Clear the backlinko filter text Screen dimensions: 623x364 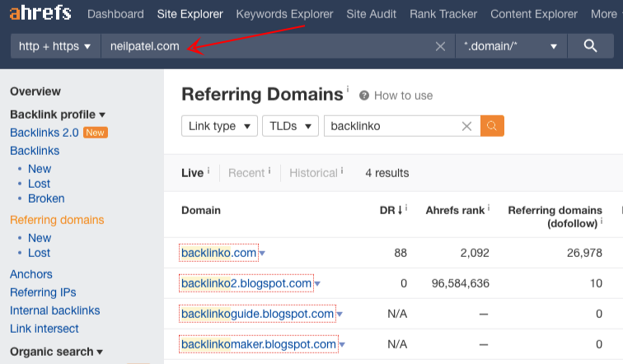click(467, 126)
